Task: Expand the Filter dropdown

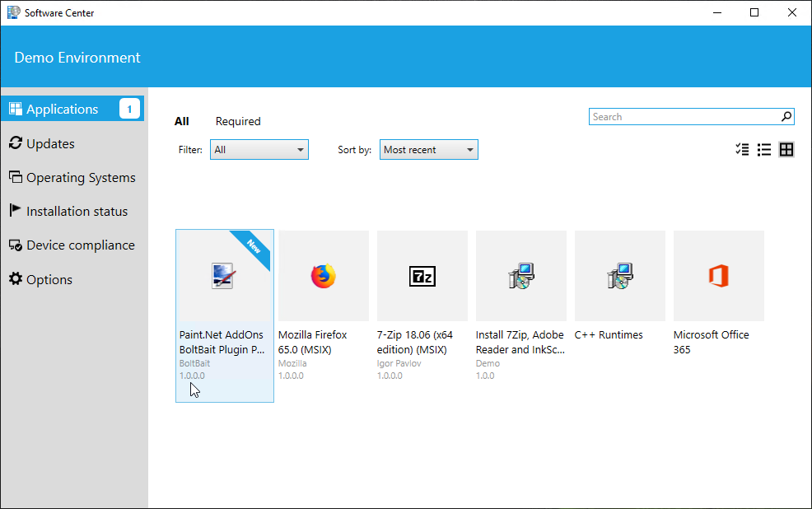Action: 259,150
